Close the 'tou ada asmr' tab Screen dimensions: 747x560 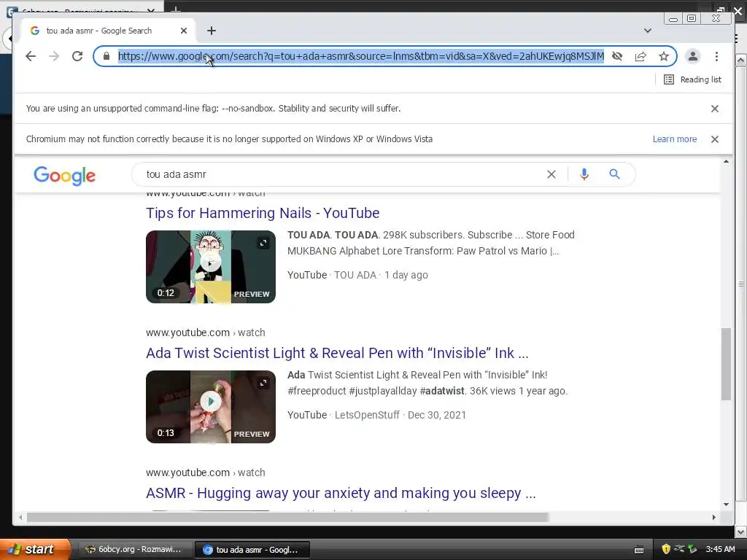(184, 31)
